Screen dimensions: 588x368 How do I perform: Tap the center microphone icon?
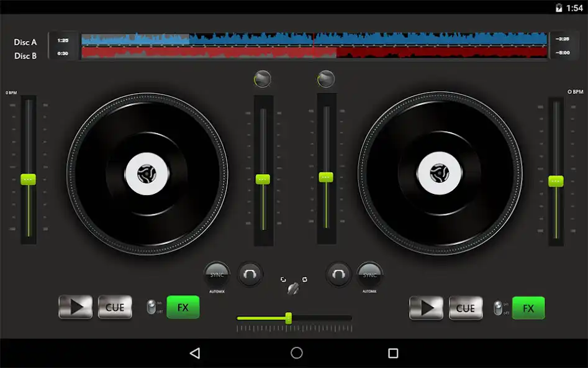tap(293, 288)
